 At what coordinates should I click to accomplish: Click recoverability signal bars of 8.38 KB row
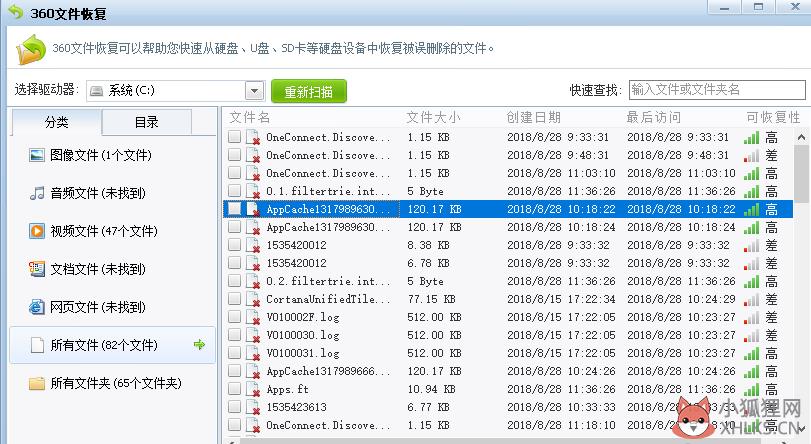coord(752,245)
